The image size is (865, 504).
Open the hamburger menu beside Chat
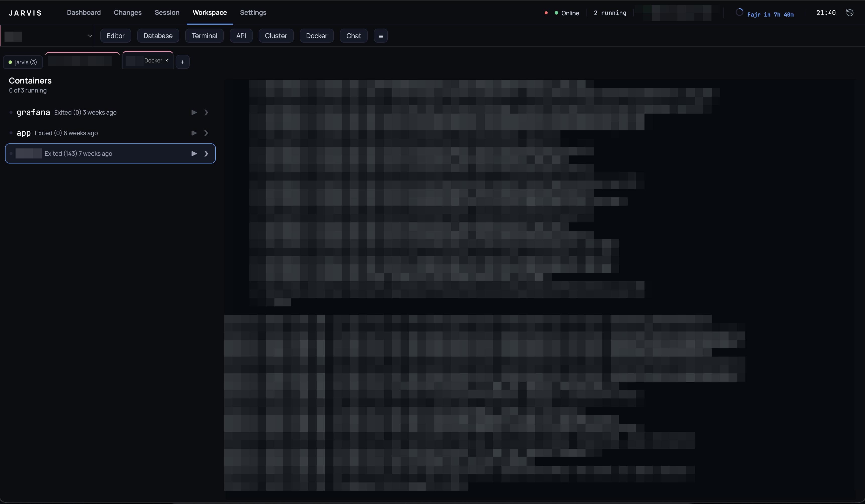pos(381,36)
